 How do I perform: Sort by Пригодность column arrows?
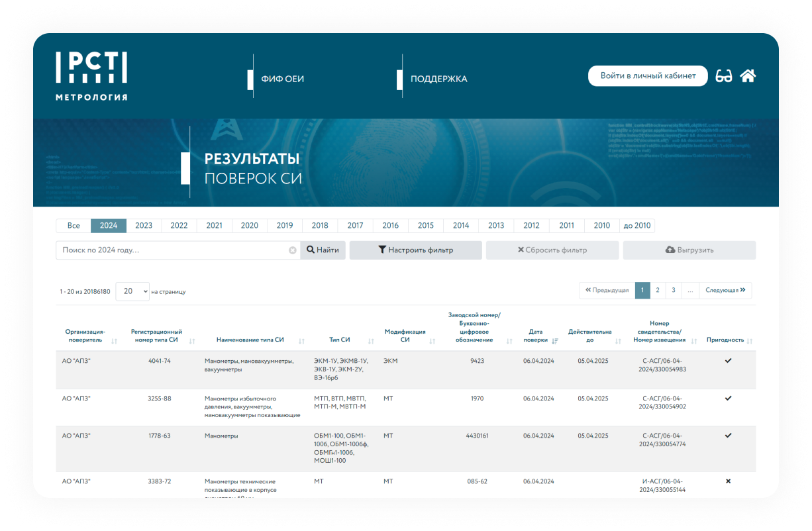click(x=750, y=341)
